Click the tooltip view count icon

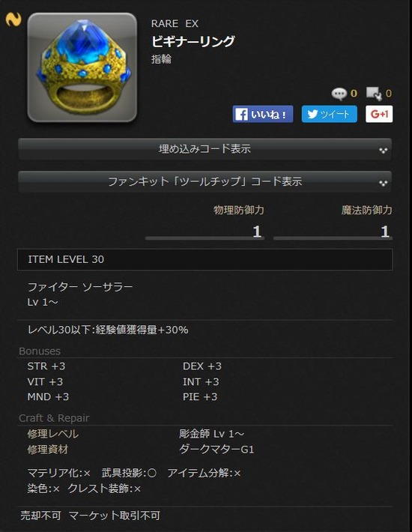click(375, 94)
